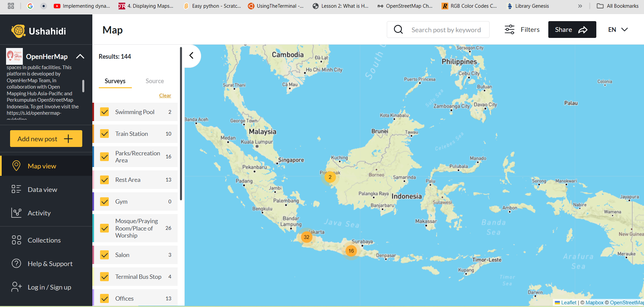Click the search magnifier icon

tap(398, 30)
